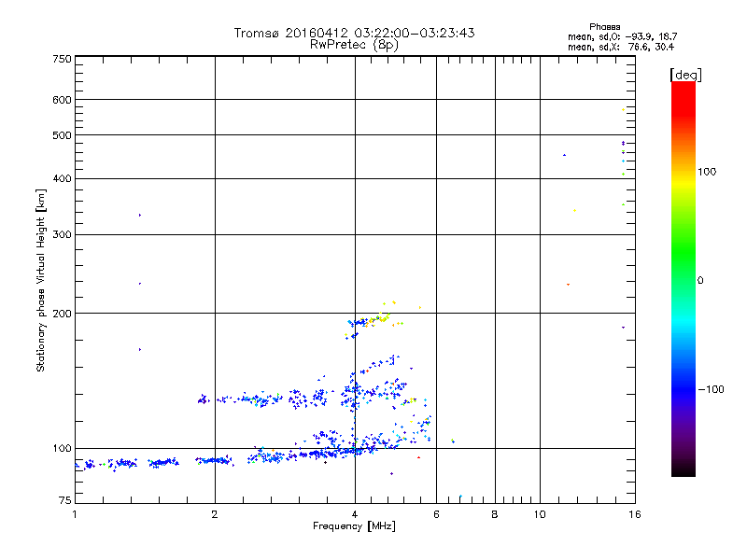Click the black bottom of the color bar
The image size is (747, 560).
pyautogui.click(x=684, y=469)
